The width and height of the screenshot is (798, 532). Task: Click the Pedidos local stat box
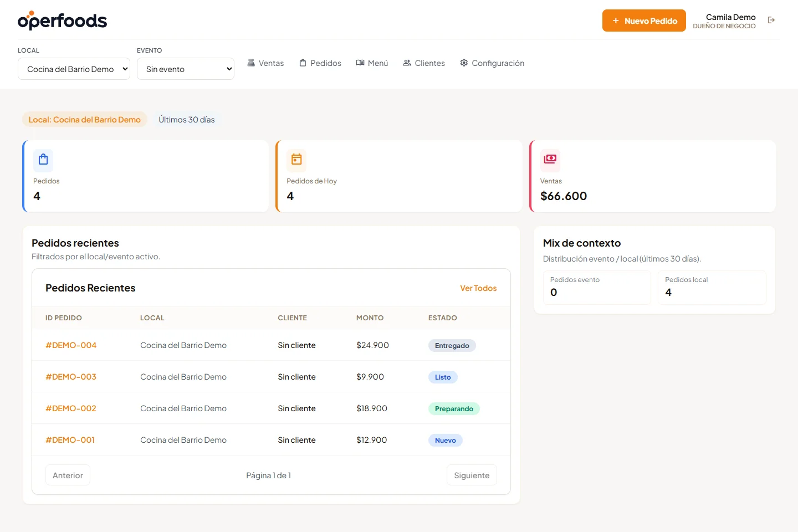point(712,288)
